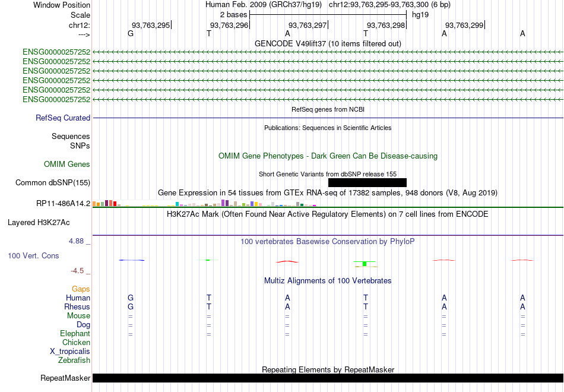
Task: Open the OMIM Gene Phenotypes title
Action: tap(328, 156)
